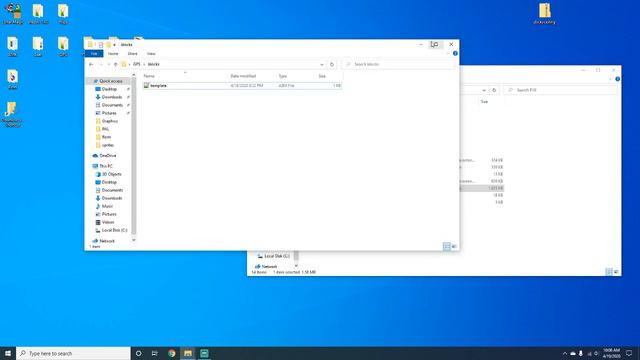Open the recent locations dropdown arrow

click(109, 64)
